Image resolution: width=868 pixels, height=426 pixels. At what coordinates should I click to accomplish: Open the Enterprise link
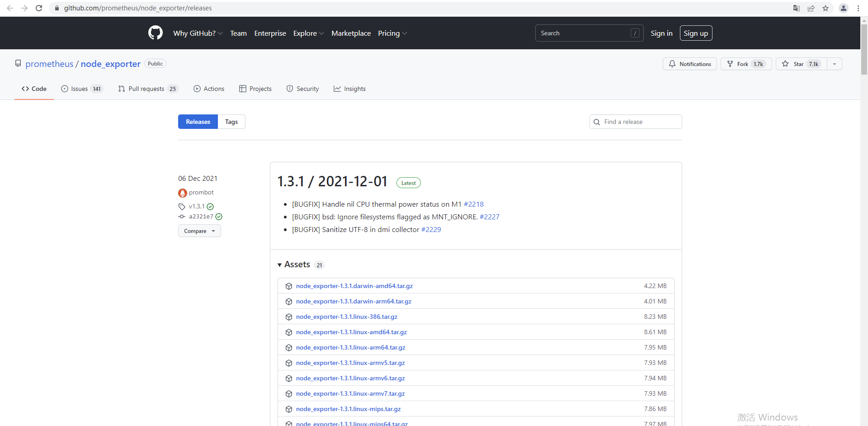tap(270, 33)
